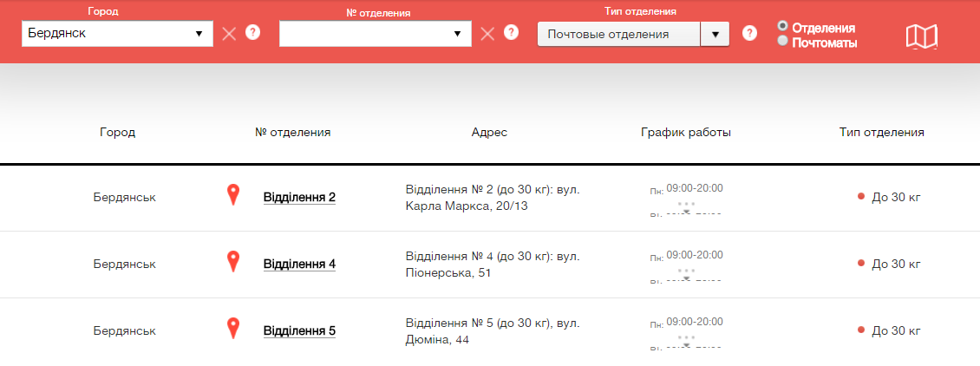Select the Почтоматы radio button
Screen dimensions: 980x366
(783, 41)
